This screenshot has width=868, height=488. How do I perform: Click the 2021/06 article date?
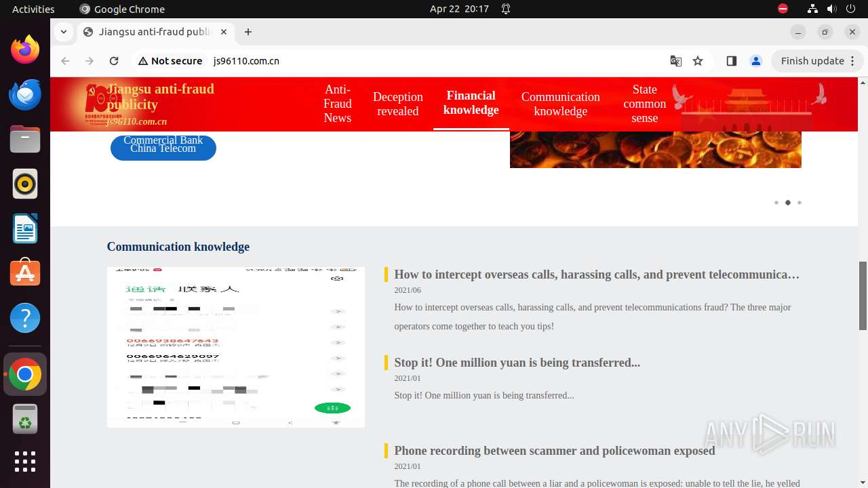[408, 290]
